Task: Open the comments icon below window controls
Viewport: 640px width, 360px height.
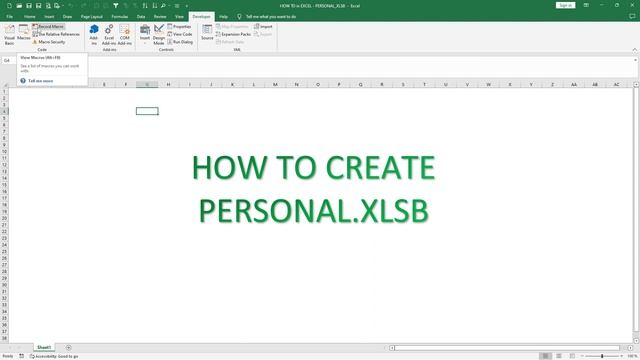Action: pyautogui.click(x=632, y=16)
